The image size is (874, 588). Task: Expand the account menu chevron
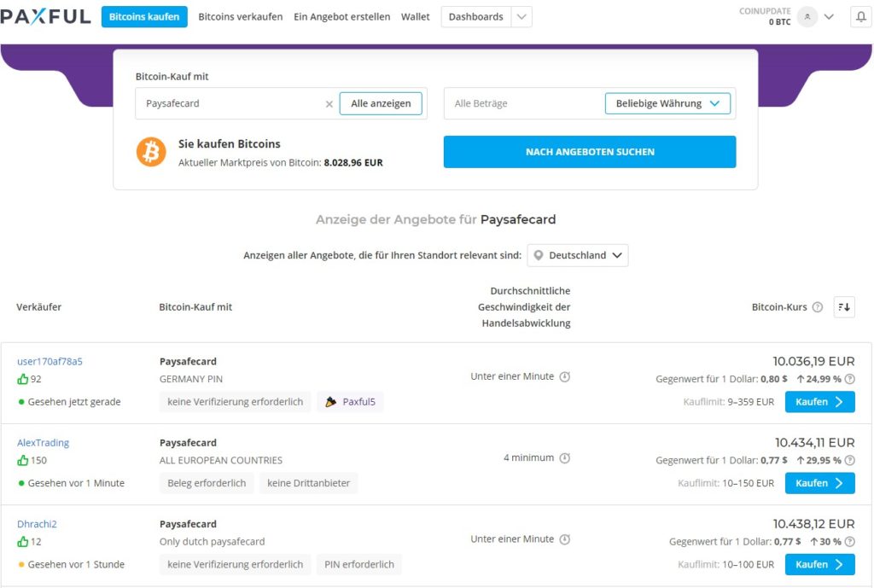(829, 17)
